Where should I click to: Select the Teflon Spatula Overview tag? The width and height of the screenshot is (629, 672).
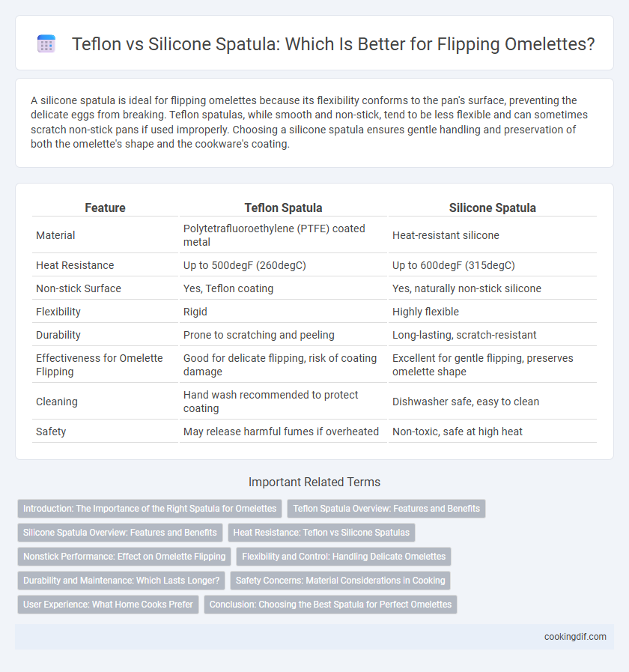click(x=386, y=508)
